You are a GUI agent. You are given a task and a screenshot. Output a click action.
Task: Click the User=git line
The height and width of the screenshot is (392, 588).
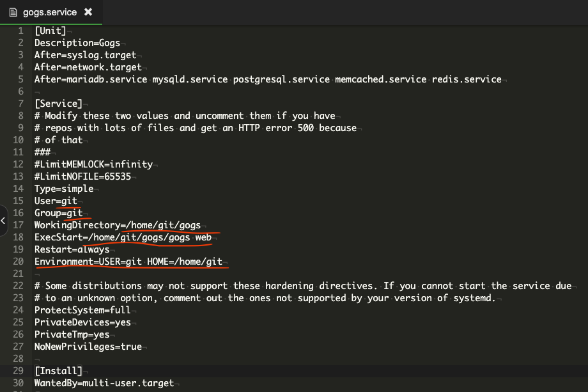click(x=56, y=201)
